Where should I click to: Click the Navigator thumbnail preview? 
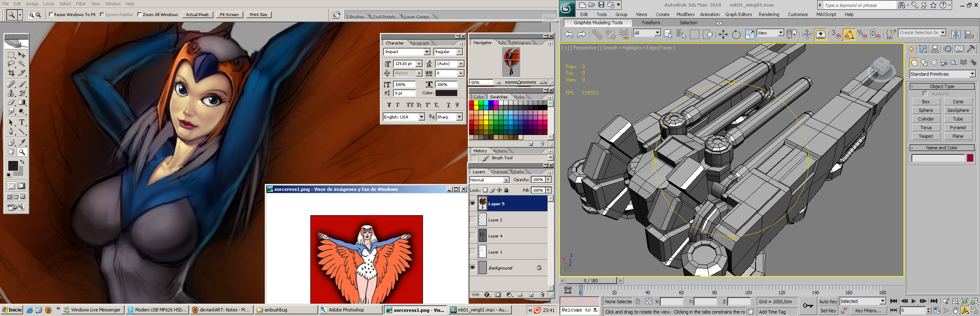[x=511, y=62]
